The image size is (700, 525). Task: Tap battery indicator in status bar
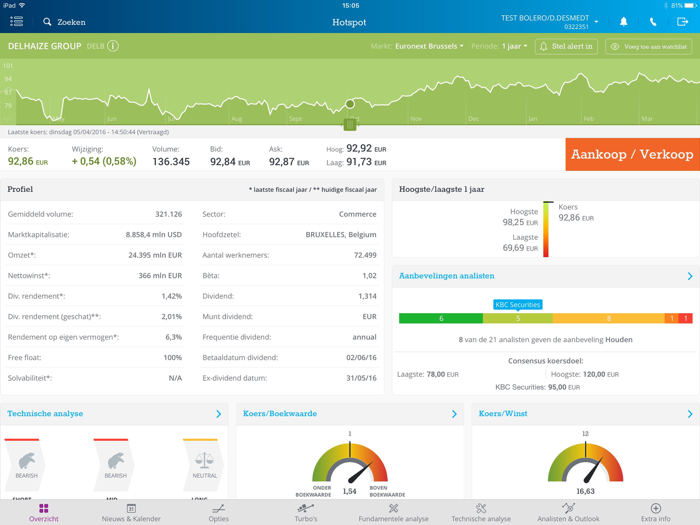(690, 5)
